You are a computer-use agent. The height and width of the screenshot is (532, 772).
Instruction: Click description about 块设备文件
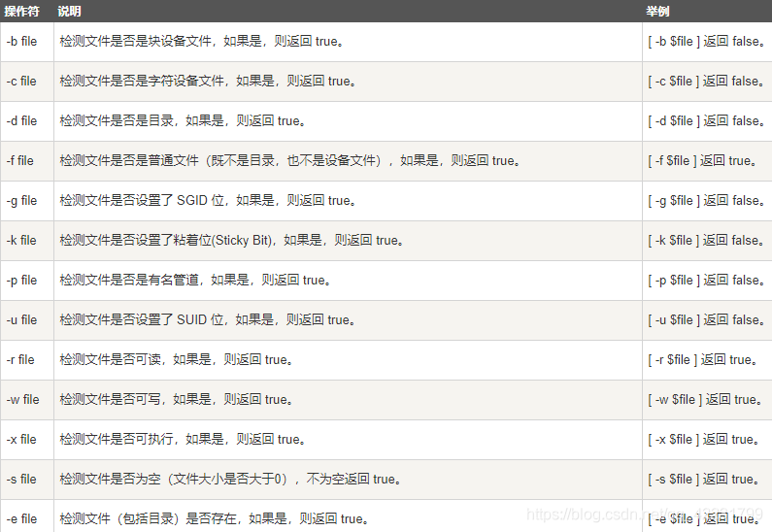coord(202,42)
